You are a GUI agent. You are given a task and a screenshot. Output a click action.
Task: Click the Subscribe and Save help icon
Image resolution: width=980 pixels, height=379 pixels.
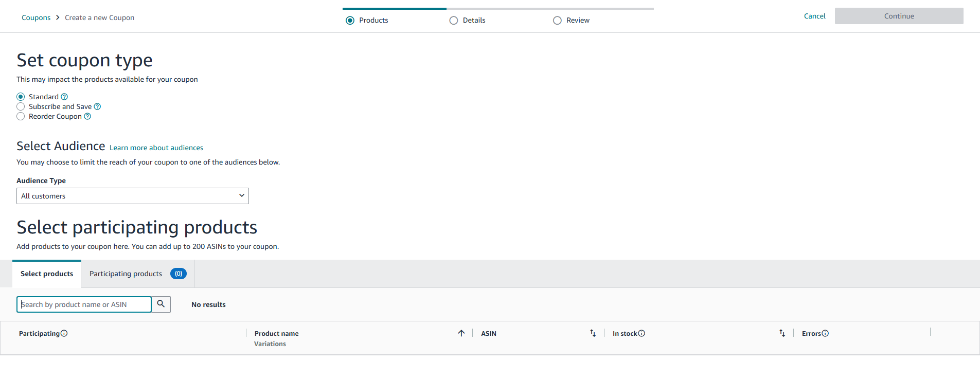point(97,106)
